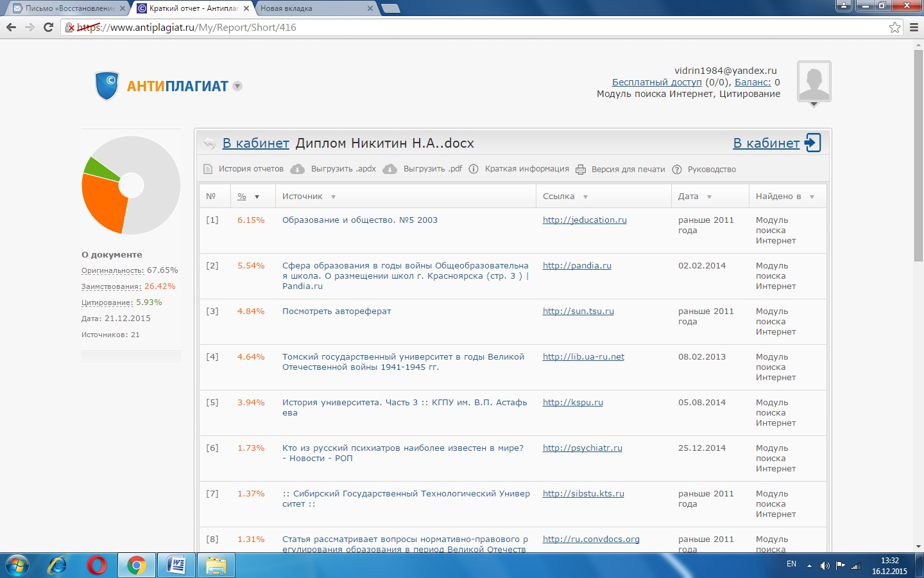The height and width of the screenshot is (578, 924).
Task: Click the exit-to-cabinet arrow icon at right
Action: click(x=812, y=143)
